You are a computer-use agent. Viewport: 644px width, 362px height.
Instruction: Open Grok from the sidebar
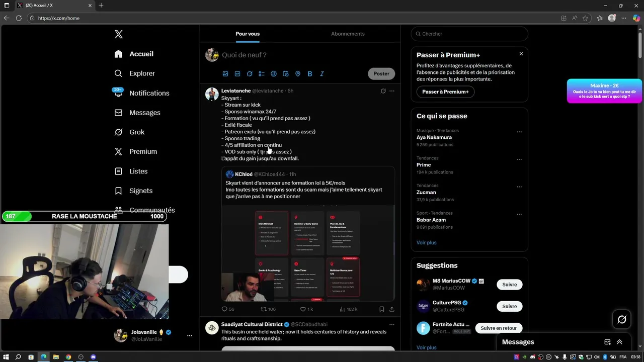tap(129, 132)
